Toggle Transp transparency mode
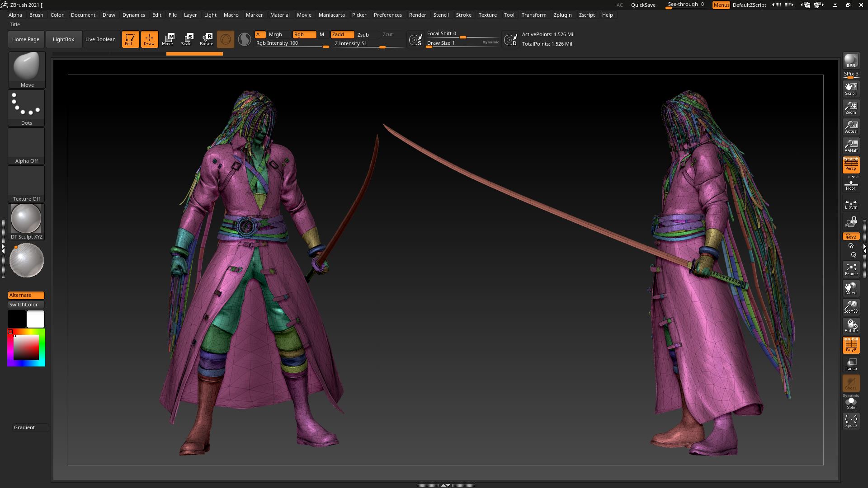 coord(851,364)
